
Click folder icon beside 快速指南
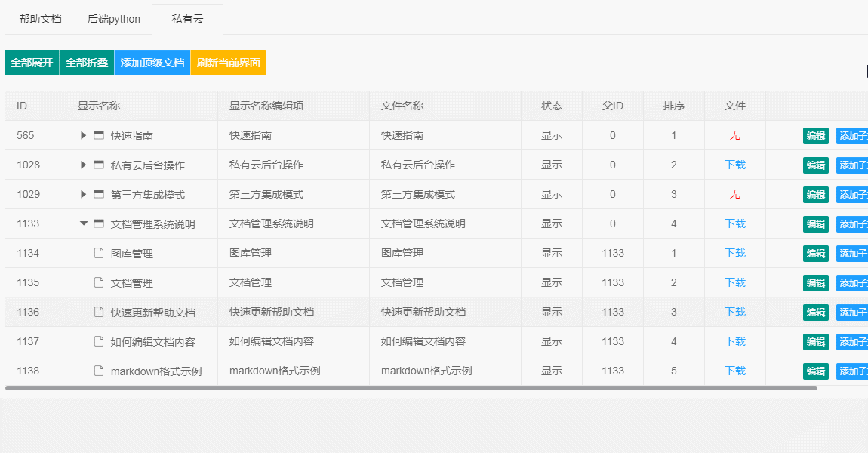(98, 136)
